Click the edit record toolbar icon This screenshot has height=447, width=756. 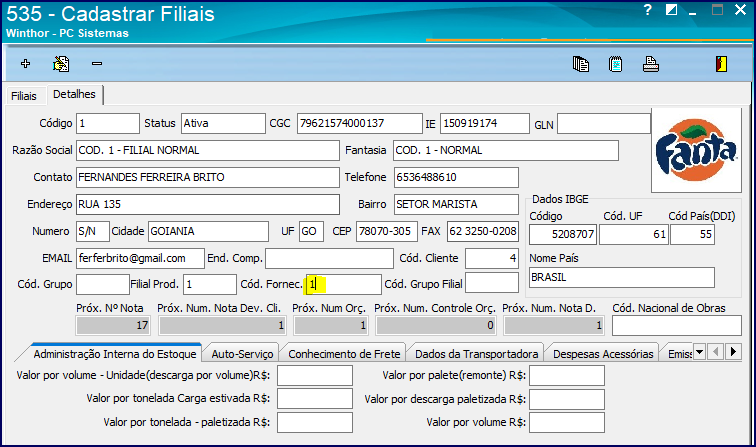(x=61, y=64)
